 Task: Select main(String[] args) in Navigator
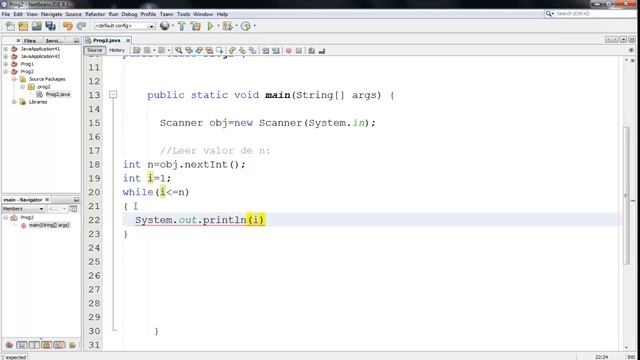coord(49,225)
